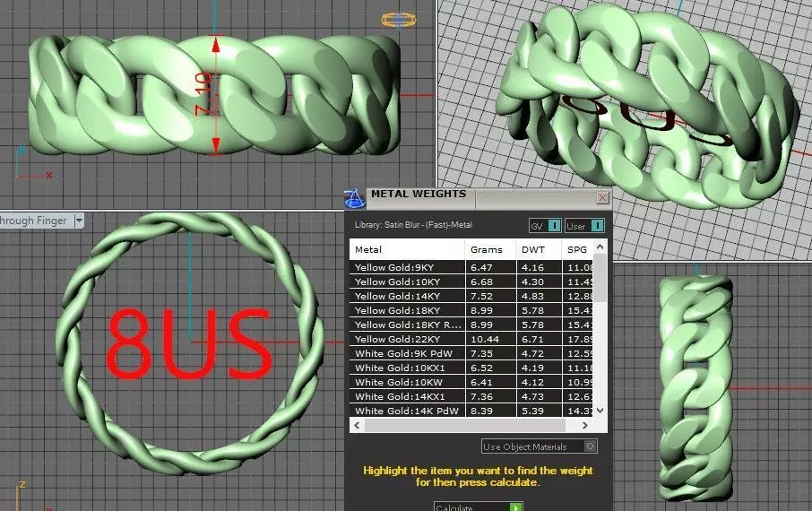Image resolution: width=812 pixels, height=511 pixels.
Task: Click the 7.10 dimension annotation
Action: (204, 94)
